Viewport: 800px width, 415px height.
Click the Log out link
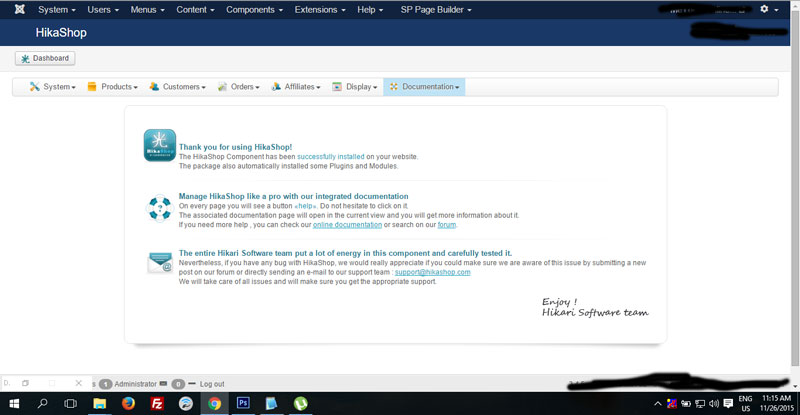(212, 384)
